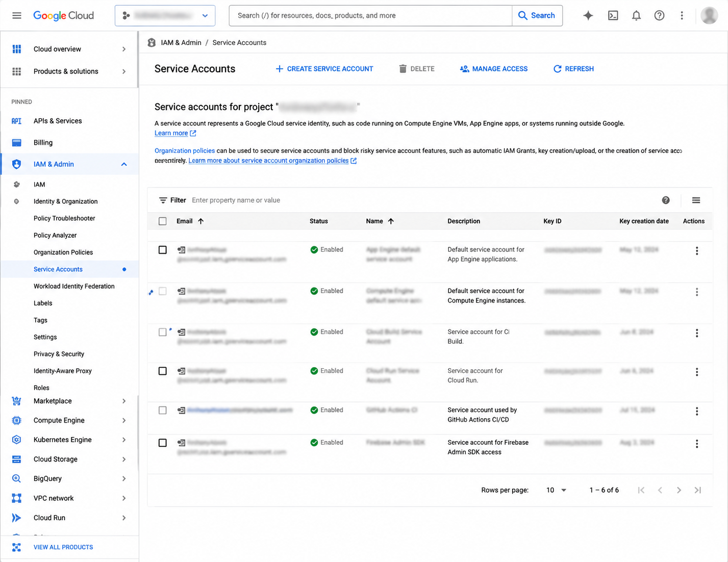Select the Compute Engine default account row checkbox

point(163,291)
